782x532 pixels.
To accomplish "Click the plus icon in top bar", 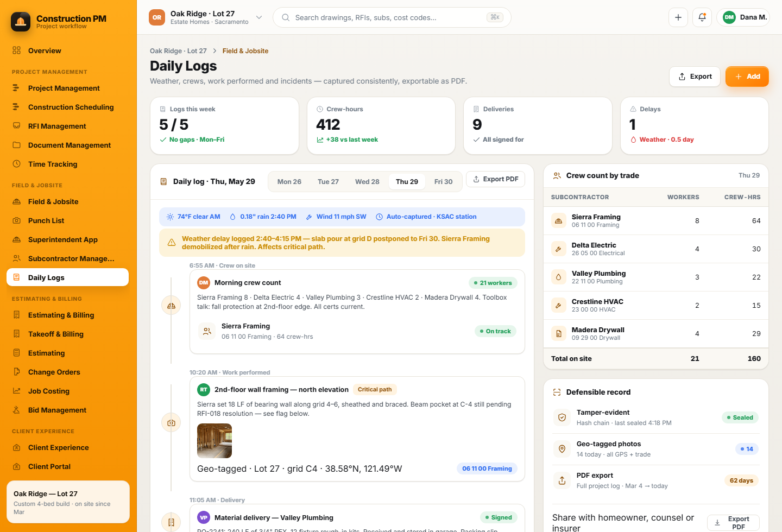I will [x=678, y=17].
